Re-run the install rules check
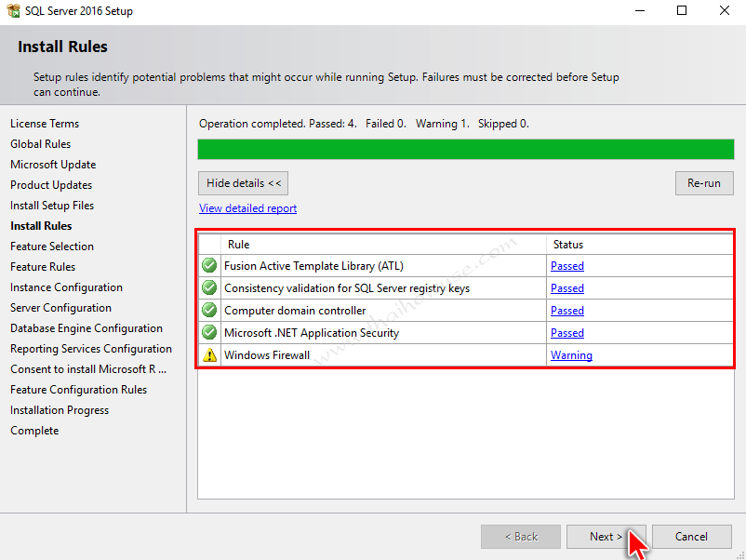The width and height of the screenshot is (746, 560). pyautogui.click(x=704, y=183)
